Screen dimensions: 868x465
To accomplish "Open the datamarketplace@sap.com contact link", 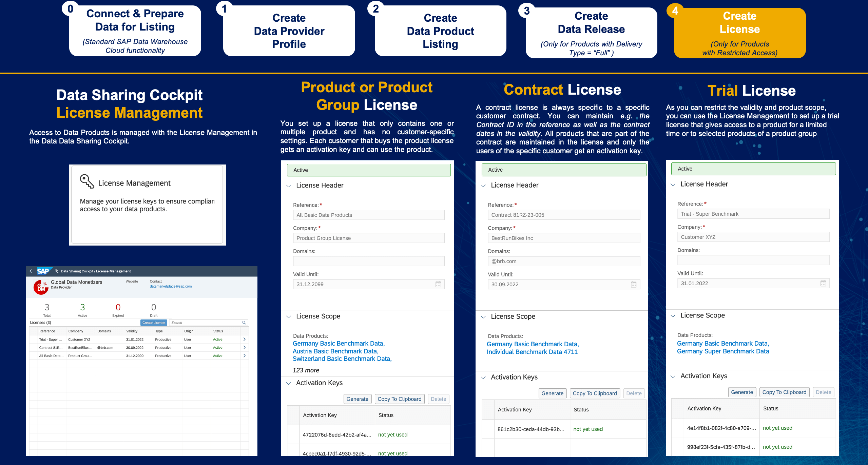I will click(171, 286).
